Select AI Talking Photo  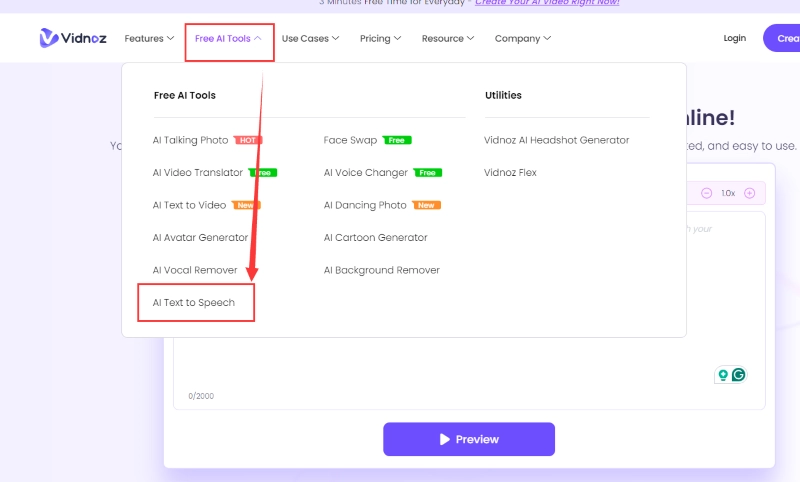pos(190,140)
